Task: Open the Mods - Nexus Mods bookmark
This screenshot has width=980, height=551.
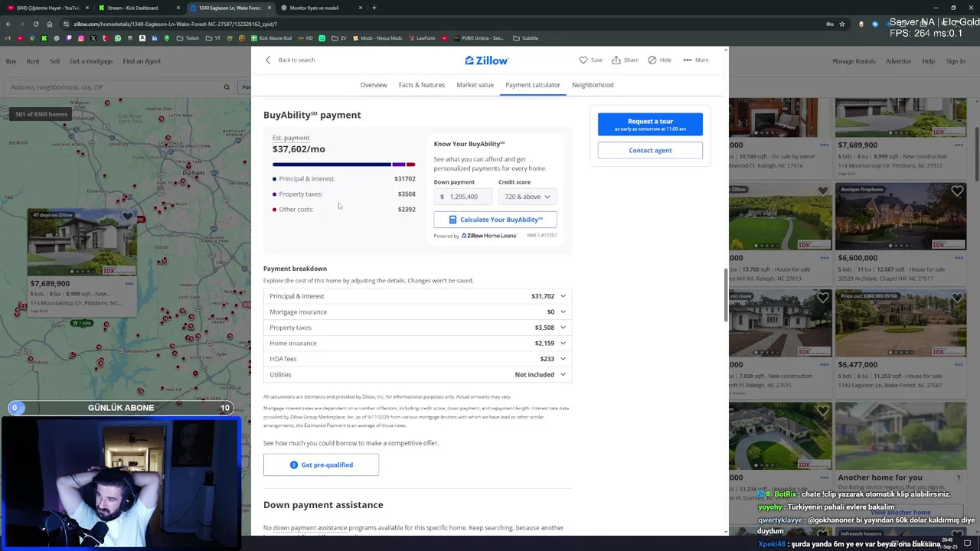Action: click(x=376, y=38)
